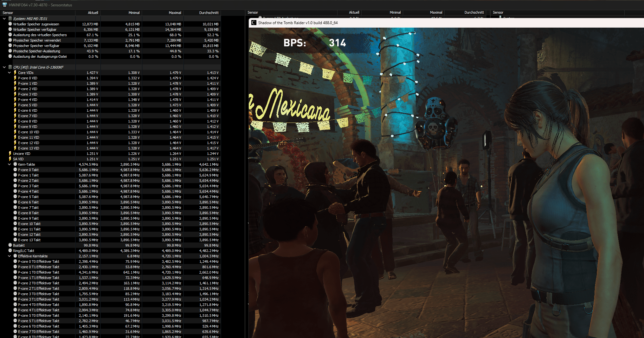
Task: Click the clock icon beside Ring/LLC Takt
Action: point(10,250)
